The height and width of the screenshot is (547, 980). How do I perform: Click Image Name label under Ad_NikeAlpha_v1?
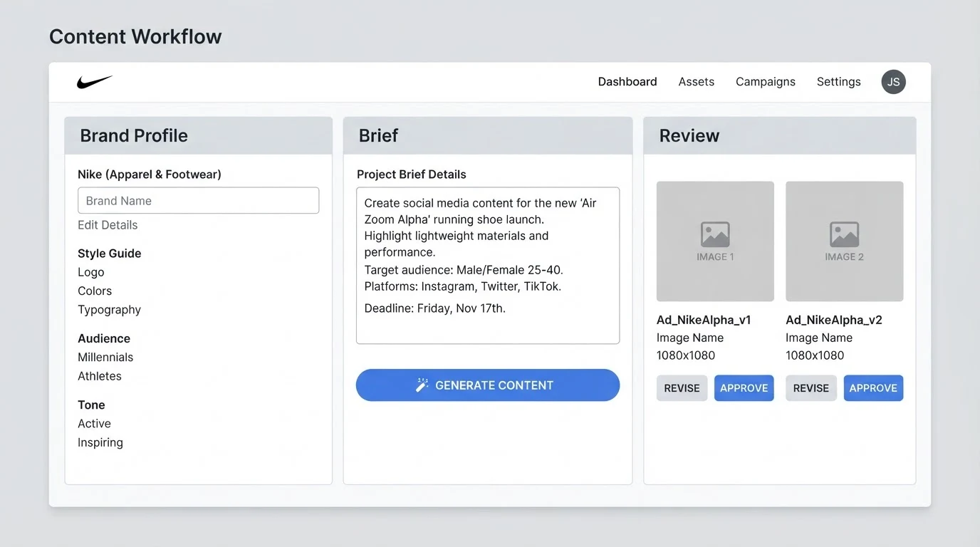click(690, 338)
